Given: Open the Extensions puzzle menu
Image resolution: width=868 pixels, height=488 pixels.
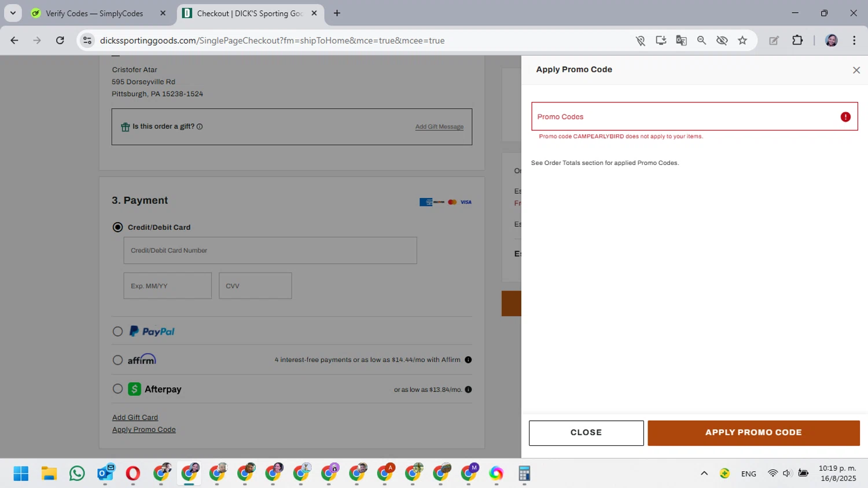Looking at the screenshot, I should pyautogui.click(x=797, y=41).
